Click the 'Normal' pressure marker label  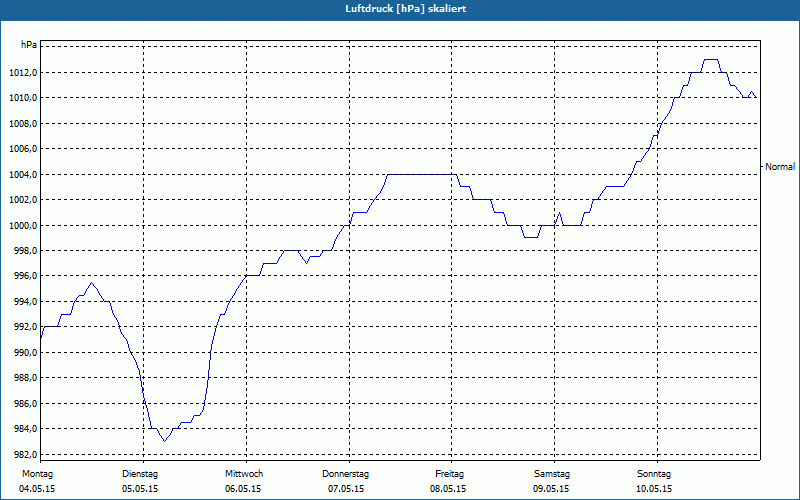(x=780, y=166)
